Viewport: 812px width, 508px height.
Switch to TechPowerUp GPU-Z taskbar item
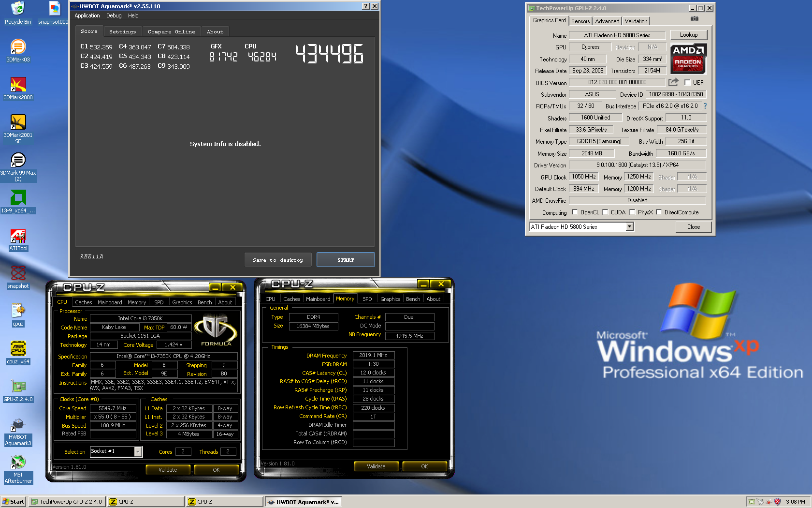pos(67,502)
